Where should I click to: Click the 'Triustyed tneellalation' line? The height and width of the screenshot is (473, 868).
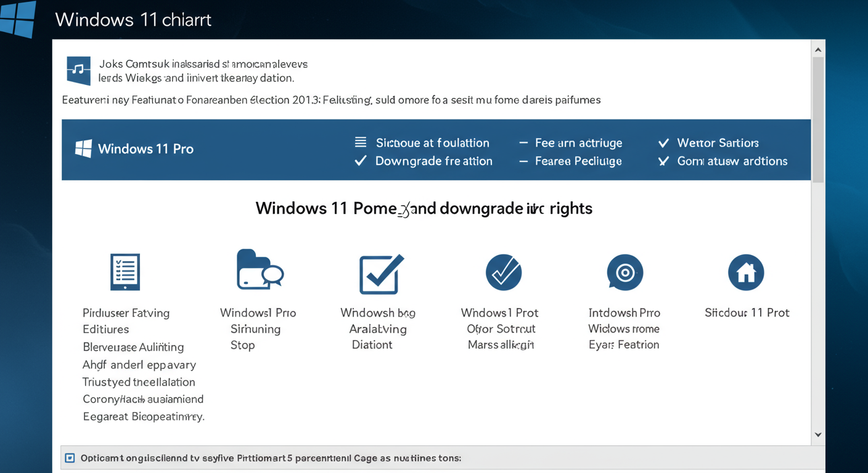(x=138, y=382)
